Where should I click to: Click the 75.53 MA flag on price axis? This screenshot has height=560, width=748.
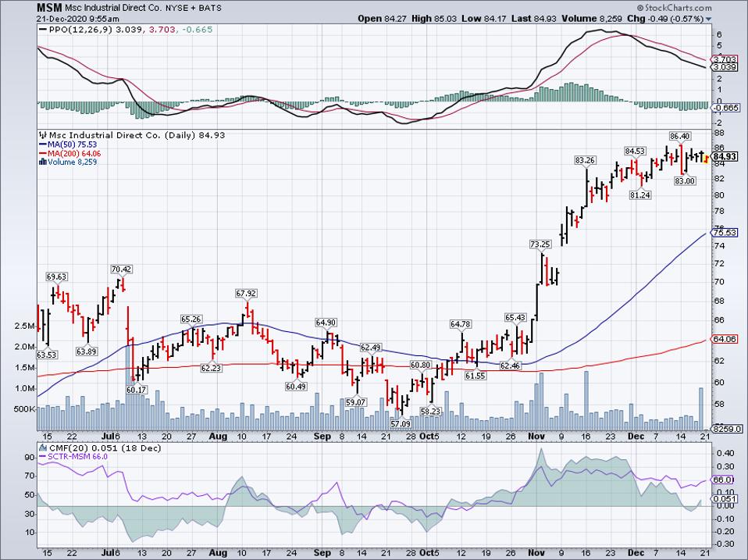tap(724, 232)
